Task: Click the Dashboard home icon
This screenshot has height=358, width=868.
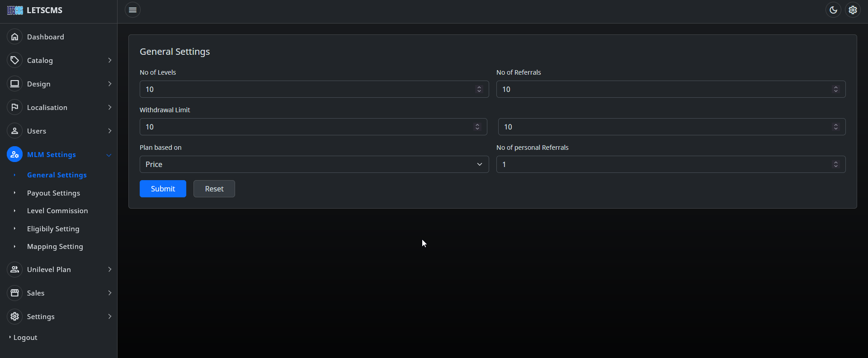Action: point(14,37)
